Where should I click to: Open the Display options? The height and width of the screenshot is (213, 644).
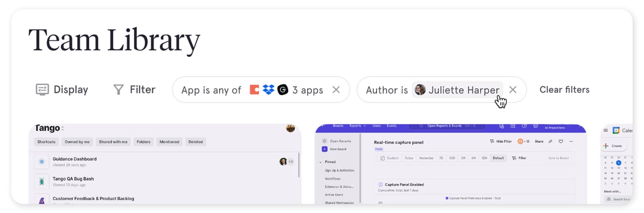[62, 90]
